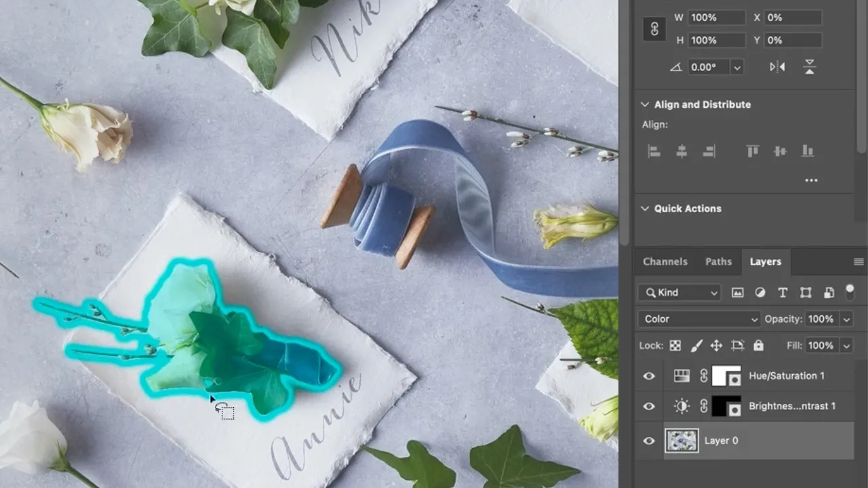The image size is (868, 488).
Task: Filter layers by smart objects
Action: [829, 292]
